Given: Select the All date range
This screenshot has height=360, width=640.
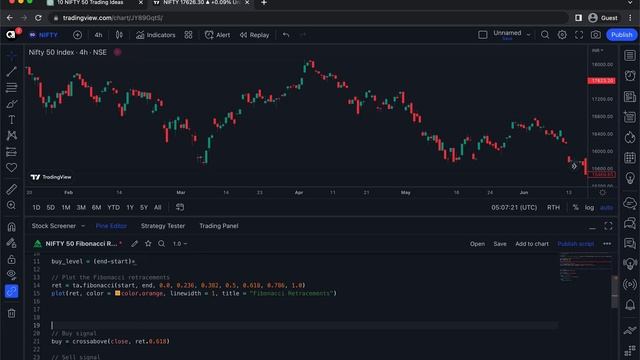Looking at the screenshot, I should point(158,208).
